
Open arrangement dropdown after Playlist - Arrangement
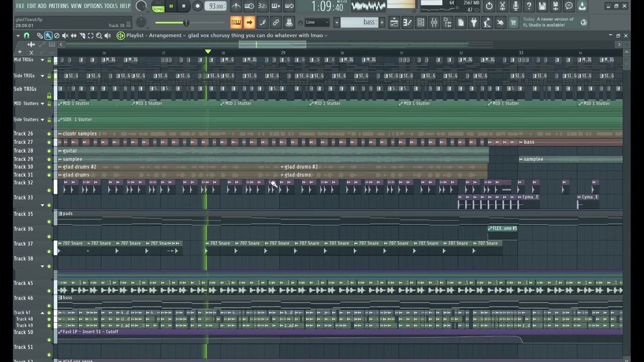[x=185, y=36]
